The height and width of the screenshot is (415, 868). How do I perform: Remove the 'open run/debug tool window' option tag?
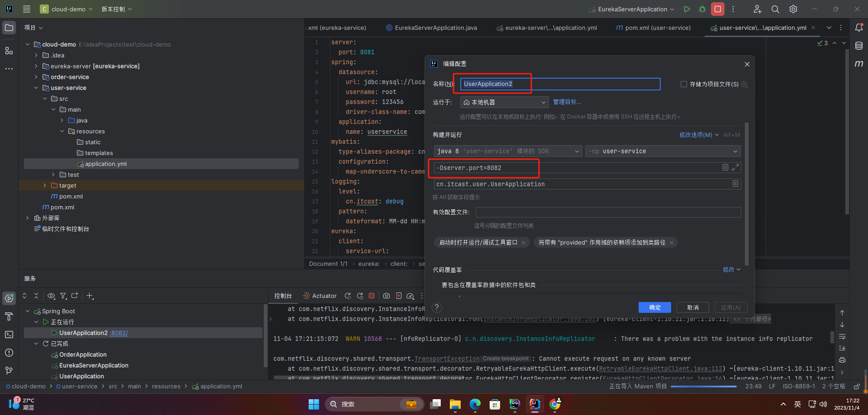click(524, 243)
